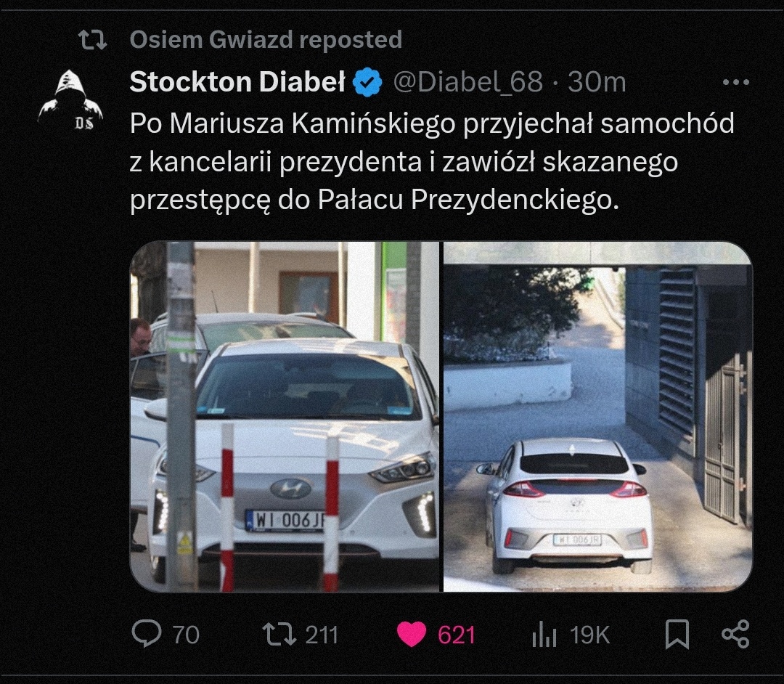784x684 pixels.
Task: Open Osiem Gwiazd reposted profile link
Action: [266, 39]
